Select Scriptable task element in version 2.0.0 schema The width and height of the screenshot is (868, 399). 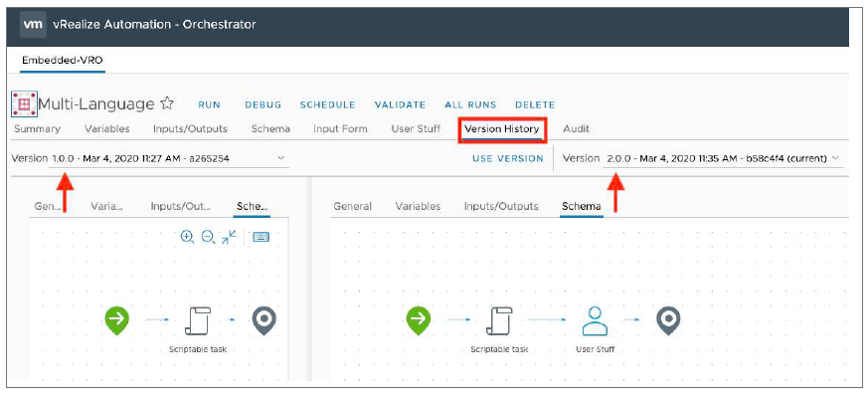coord(499,321)
